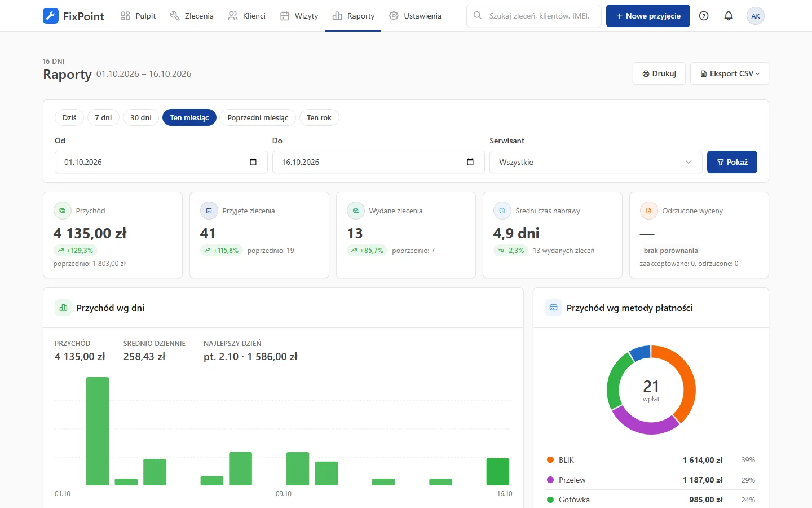Navigate to Klienci
812x508 pixels.
click(246, 16)
